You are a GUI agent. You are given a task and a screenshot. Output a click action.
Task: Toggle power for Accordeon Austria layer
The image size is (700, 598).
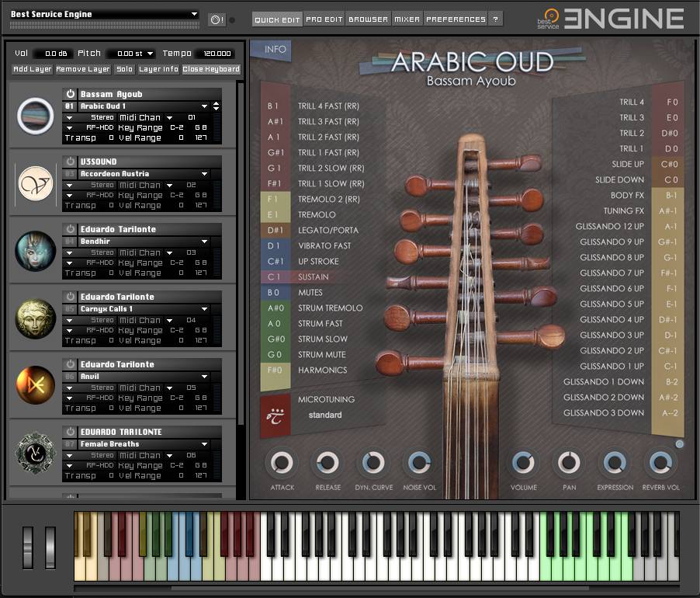70,162
